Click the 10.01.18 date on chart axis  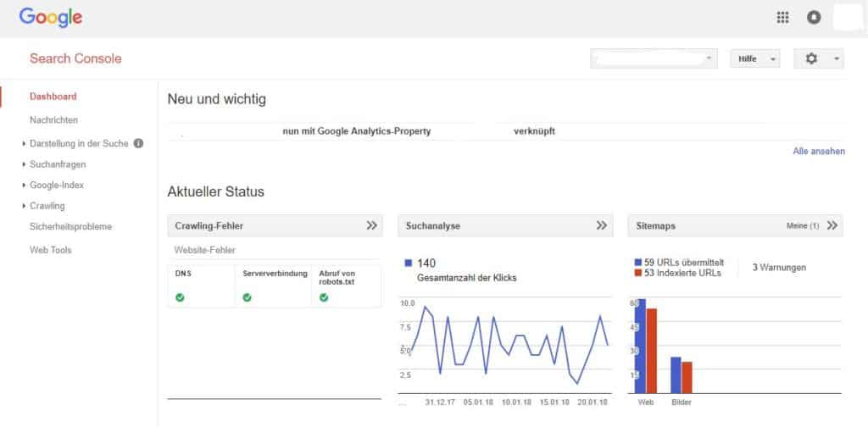(x=516, y=402)
